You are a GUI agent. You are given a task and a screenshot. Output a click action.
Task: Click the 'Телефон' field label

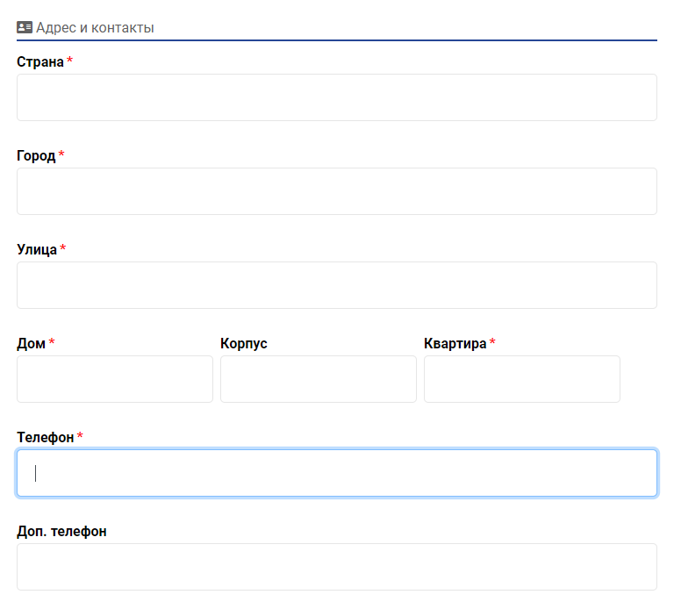(46, 438)
